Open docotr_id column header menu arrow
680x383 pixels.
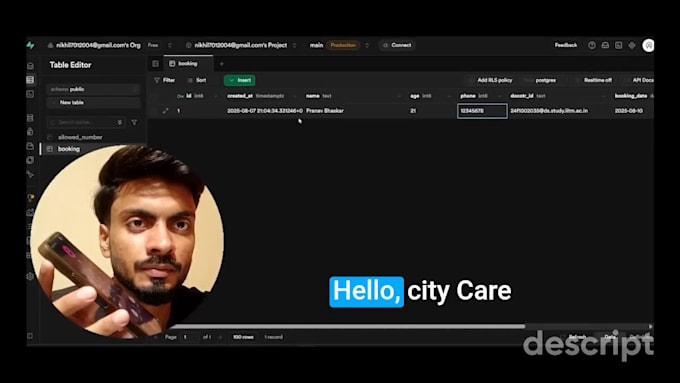604,96
